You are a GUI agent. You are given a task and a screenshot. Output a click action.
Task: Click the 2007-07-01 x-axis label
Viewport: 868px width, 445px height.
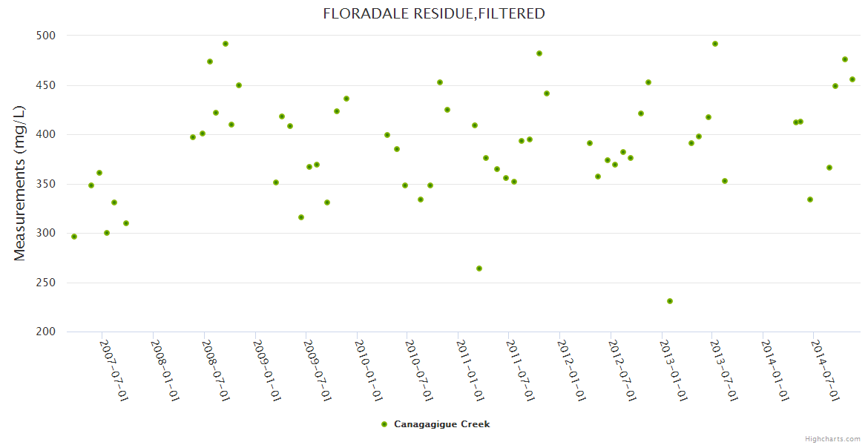pyautogui.click(x=114, y=369)
